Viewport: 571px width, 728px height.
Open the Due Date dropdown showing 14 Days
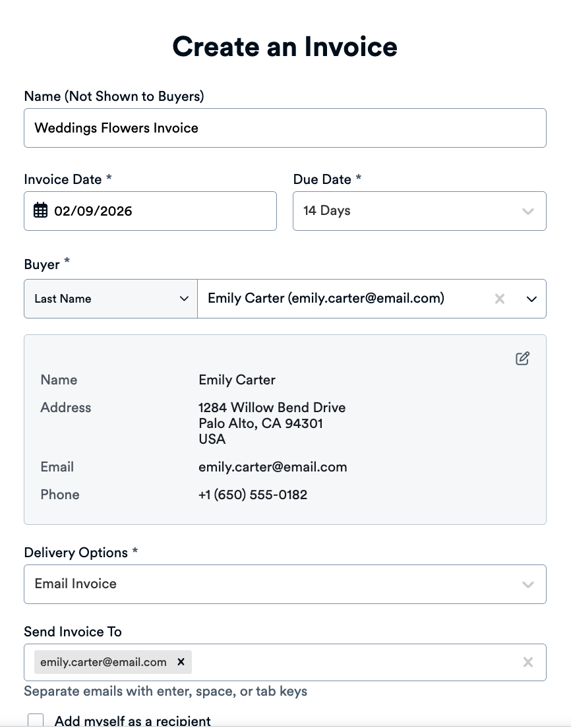tap(527, 211)
